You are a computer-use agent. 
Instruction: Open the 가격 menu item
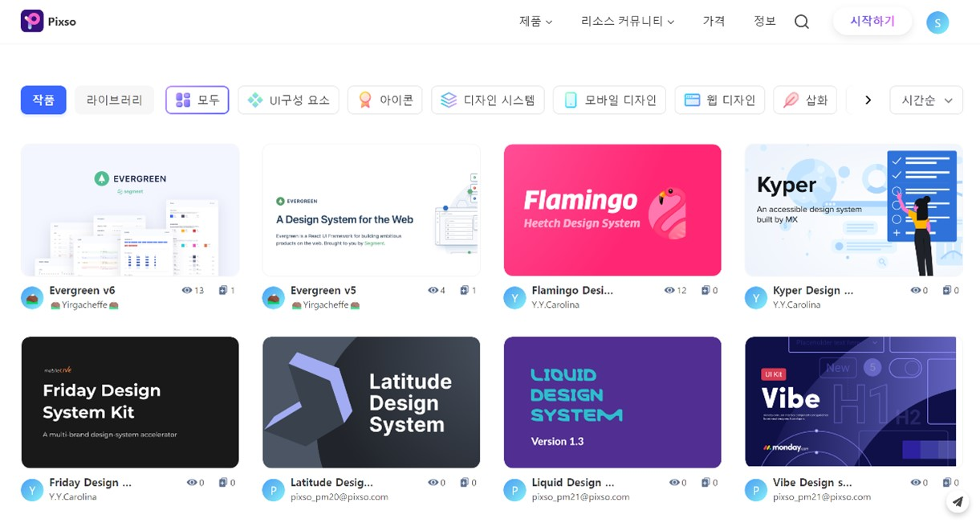click(x=714, y=21)
